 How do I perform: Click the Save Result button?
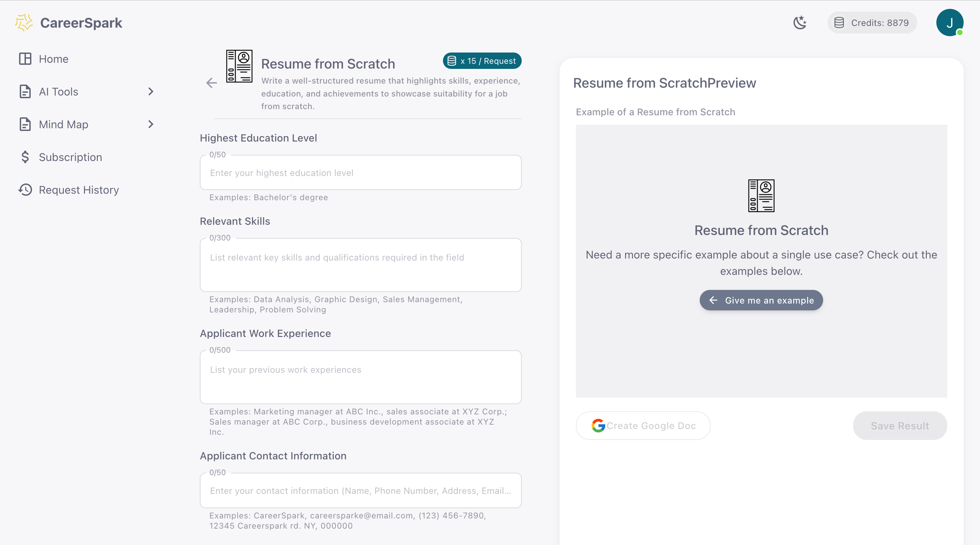click(899, 426)
